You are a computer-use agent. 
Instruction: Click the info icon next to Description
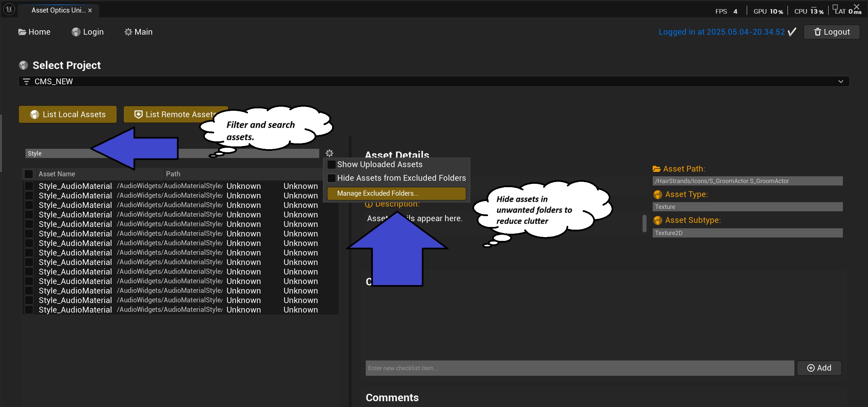tap(368, 204)
